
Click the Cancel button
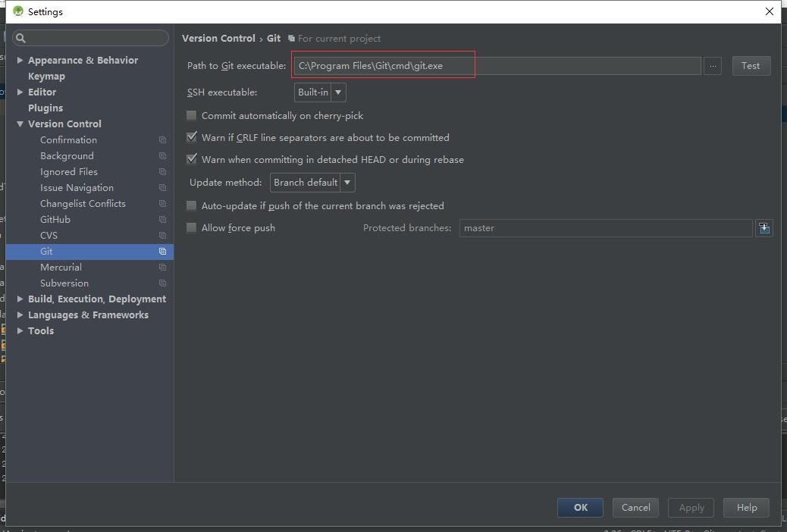[635, 508]
